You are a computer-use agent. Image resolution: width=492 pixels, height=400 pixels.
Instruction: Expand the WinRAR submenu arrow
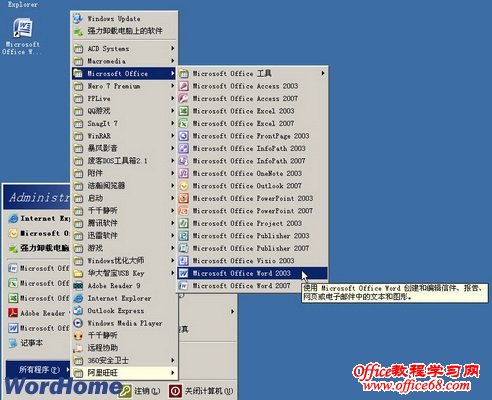pos(173,136)
